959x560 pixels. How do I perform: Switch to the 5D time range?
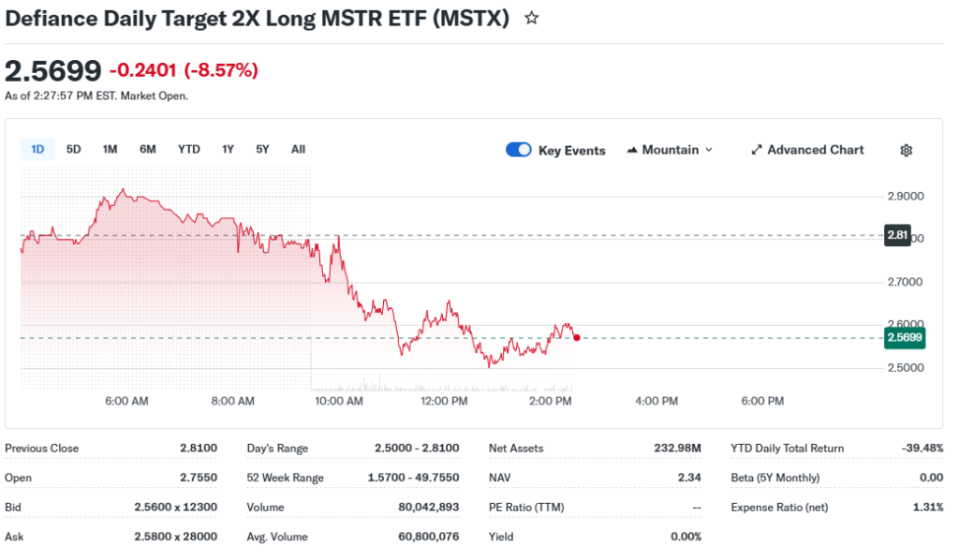[74, 149]
